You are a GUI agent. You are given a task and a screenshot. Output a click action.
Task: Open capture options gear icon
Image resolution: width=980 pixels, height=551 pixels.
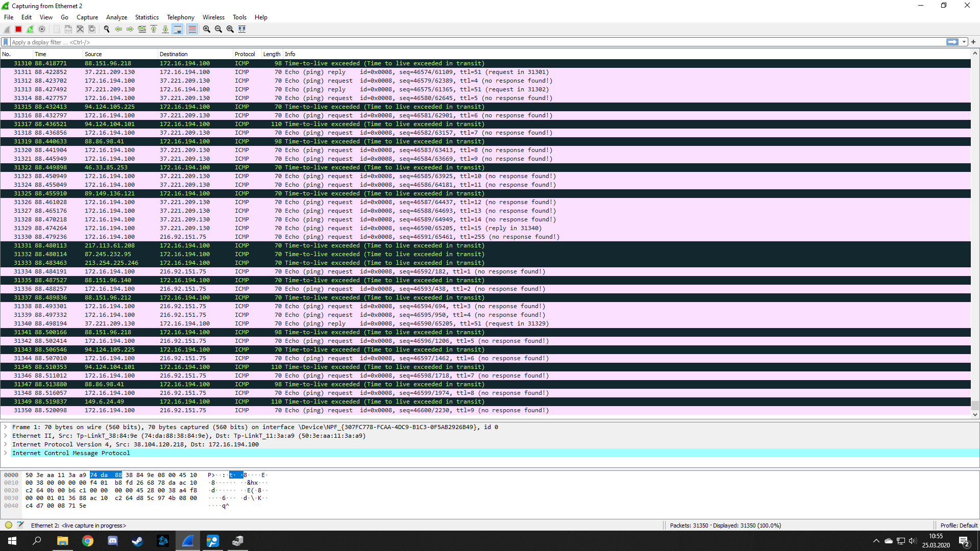[x=42, y=29]
